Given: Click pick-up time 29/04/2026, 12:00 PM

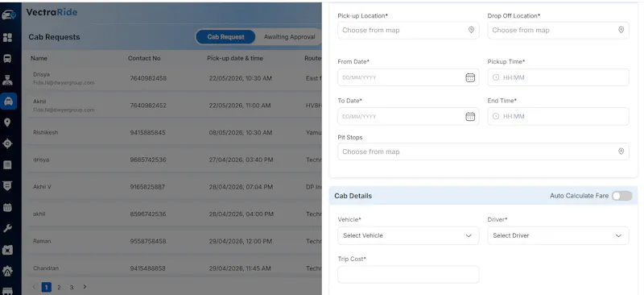Looking at the screenshot, I should (241, 241).
